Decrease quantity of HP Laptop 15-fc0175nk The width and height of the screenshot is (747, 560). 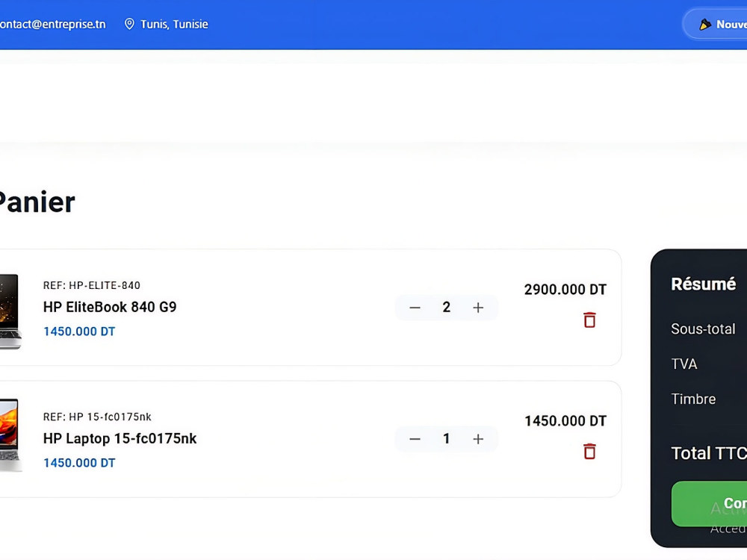415,439
